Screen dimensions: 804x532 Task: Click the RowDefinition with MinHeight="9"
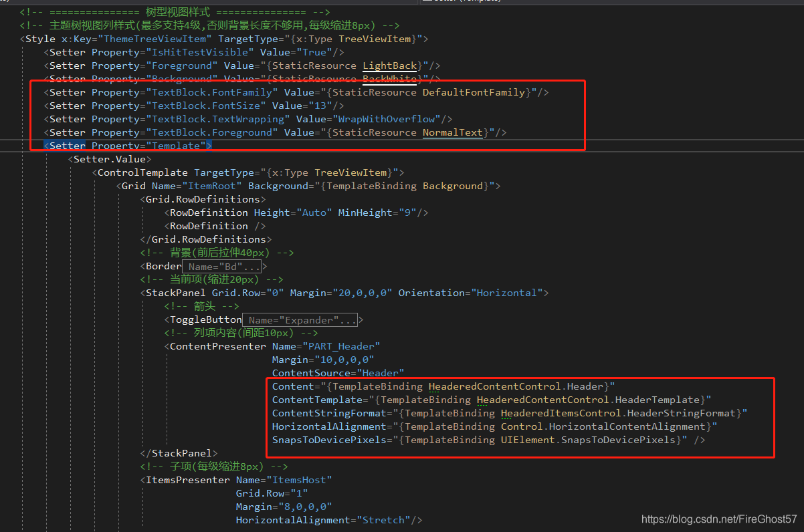coord(296,213)
